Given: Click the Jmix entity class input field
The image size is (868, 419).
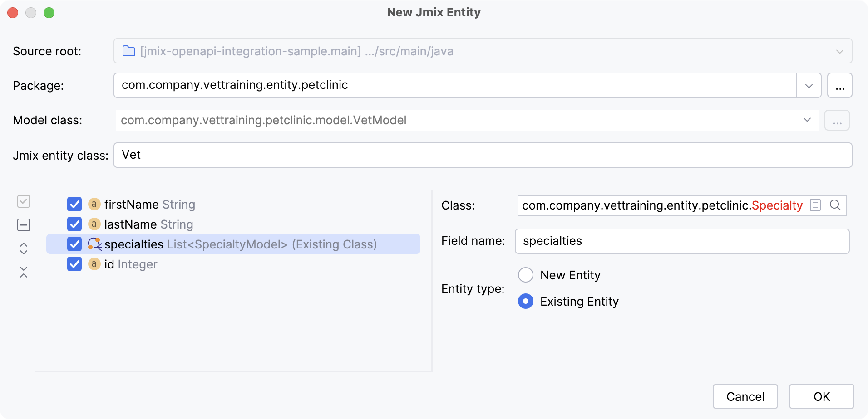Looking at the screenshot, I should point(482,155).
